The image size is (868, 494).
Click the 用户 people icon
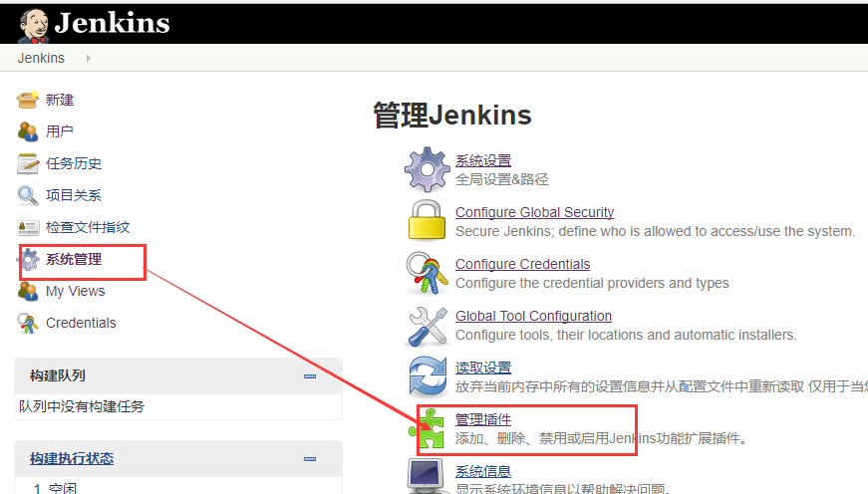coord(28,131)
